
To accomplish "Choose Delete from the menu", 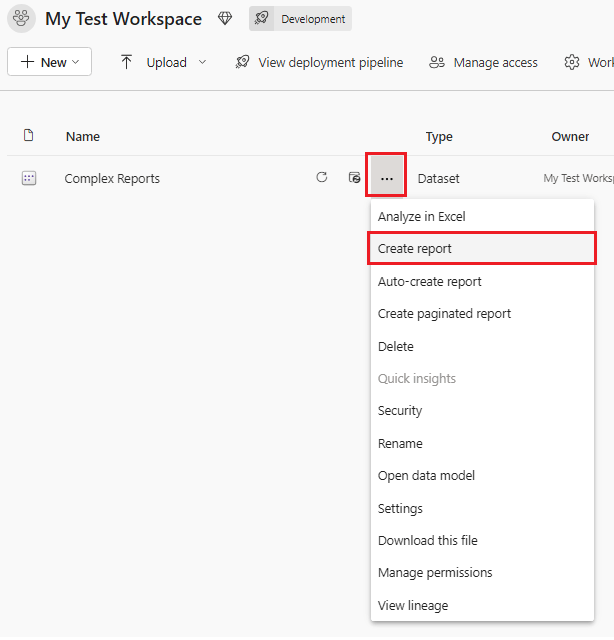I will pos(395,347).
